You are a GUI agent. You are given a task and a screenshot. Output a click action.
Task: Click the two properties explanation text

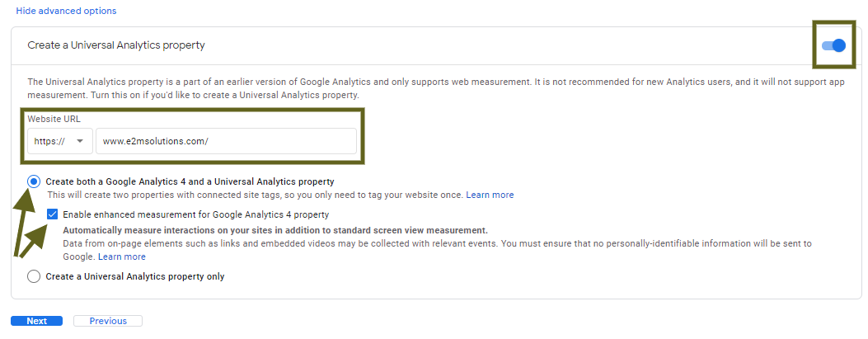pos(256,195)
